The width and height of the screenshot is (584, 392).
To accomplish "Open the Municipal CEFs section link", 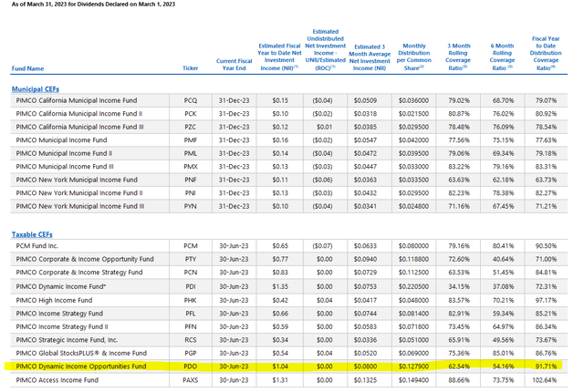I will (x=36, y=89).
